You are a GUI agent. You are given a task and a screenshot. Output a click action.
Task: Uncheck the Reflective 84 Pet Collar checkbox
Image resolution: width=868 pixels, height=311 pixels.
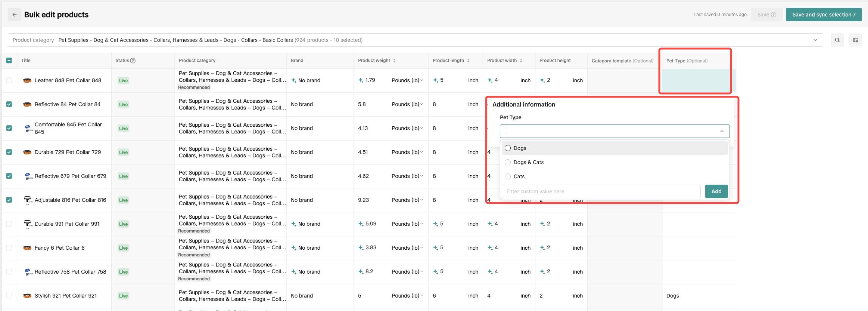pos(9,104)
